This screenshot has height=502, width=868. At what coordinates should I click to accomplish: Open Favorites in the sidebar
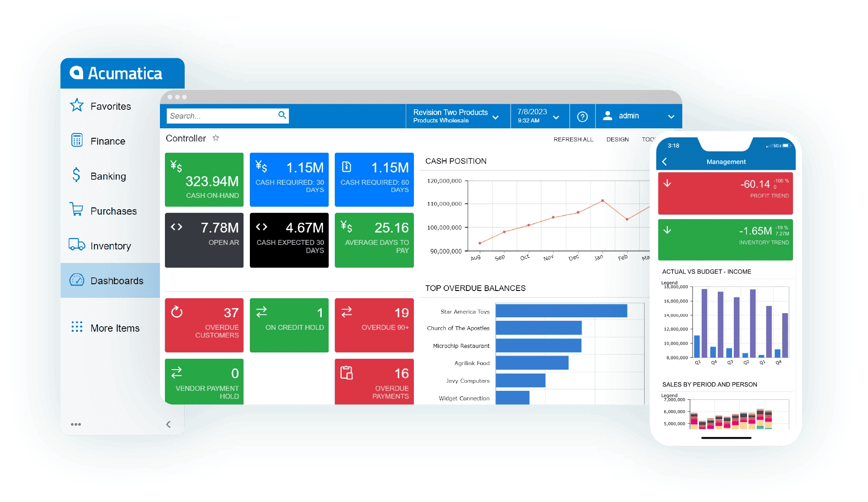coord(110,106)
